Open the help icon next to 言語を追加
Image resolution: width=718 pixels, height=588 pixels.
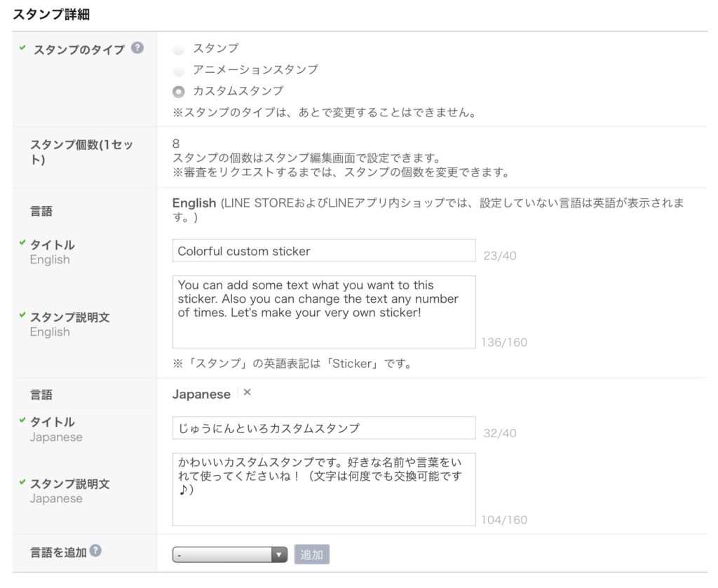[x=95, y=551]
